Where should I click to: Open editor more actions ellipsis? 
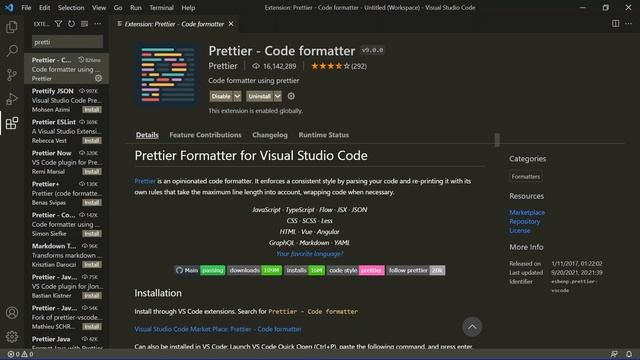pyautogui.click(x=628, y=24)
